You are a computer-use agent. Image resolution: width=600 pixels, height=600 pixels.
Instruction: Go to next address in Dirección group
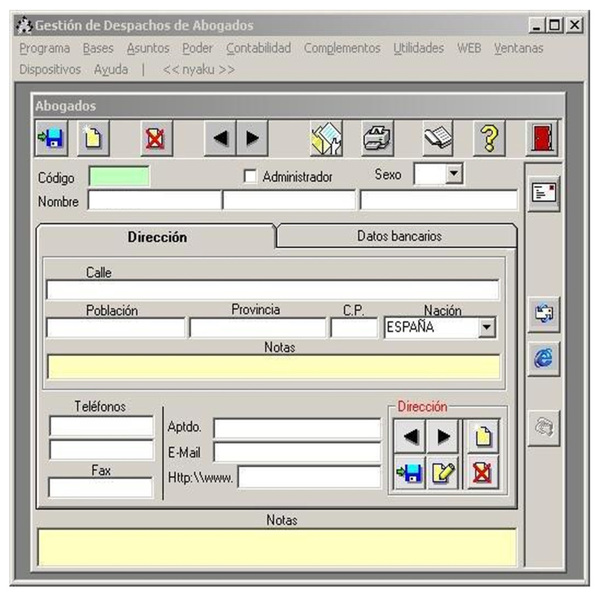443,436
